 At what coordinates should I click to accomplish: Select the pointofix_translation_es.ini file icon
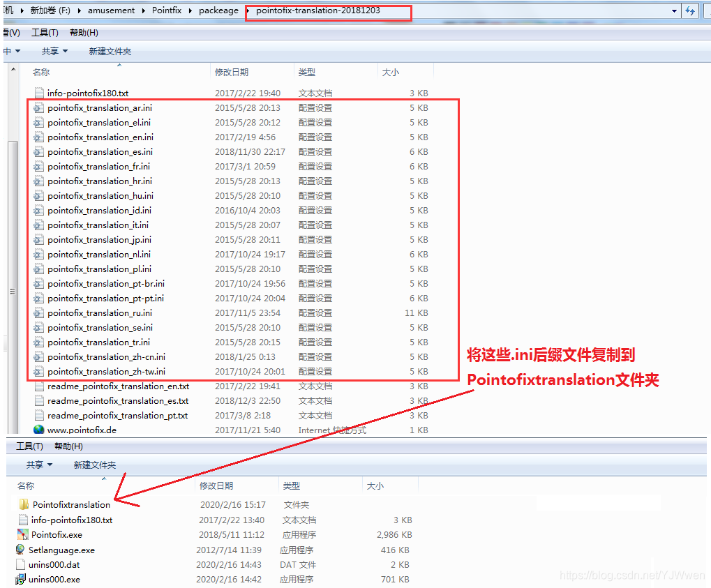tap(39, 152)
